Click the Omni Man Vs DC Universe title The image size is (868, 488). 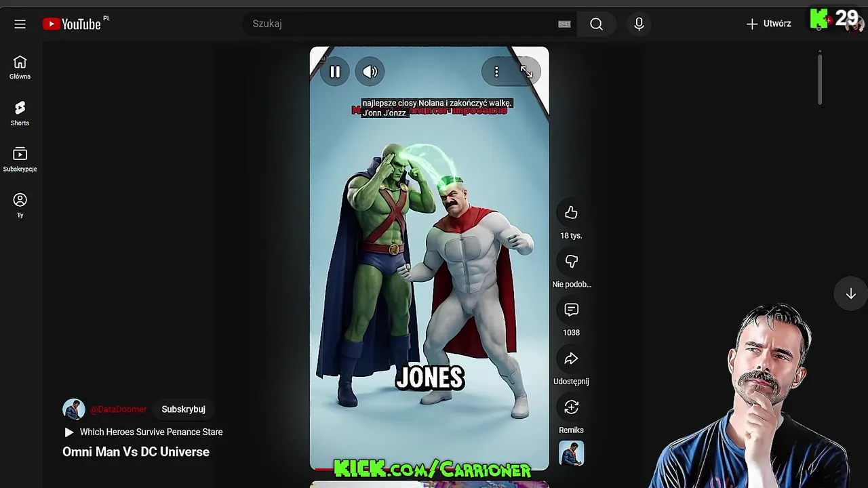tap(136, 452)
